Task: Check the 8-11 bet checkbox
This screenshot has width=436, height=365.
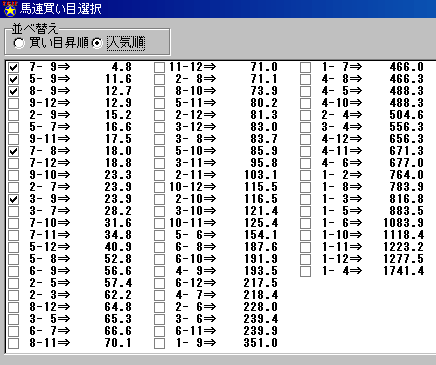Action: click(13, 343)
